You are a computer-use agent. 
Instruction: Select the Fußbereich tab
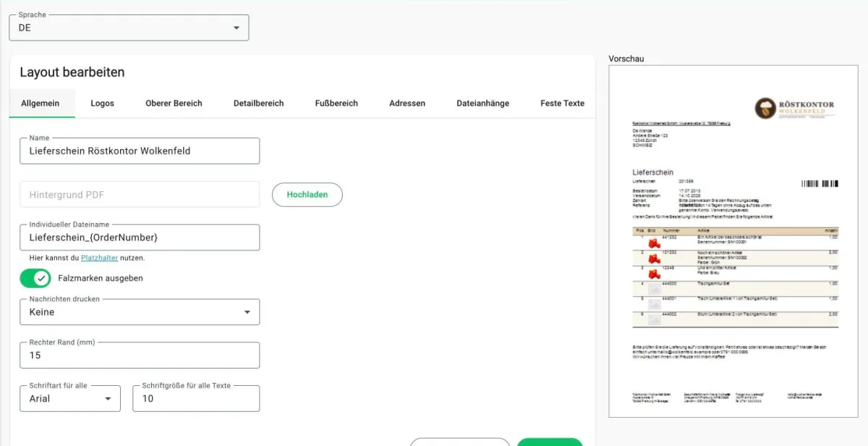pos(336,103)
